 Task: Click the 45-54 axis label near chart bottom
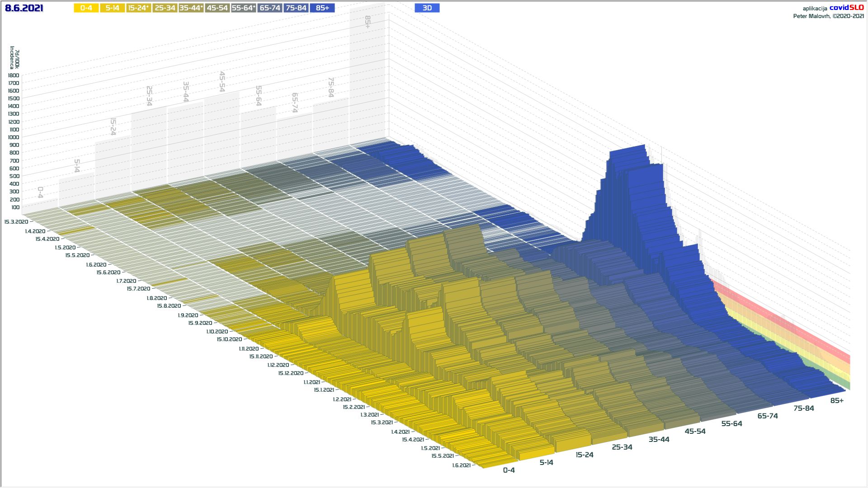click(695, 432)
